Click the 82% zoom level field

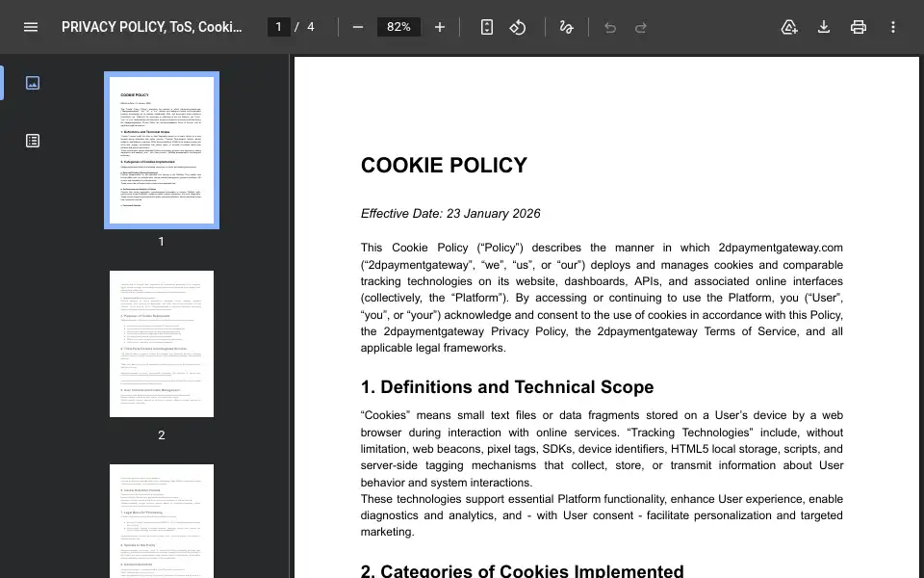[398, 27]
